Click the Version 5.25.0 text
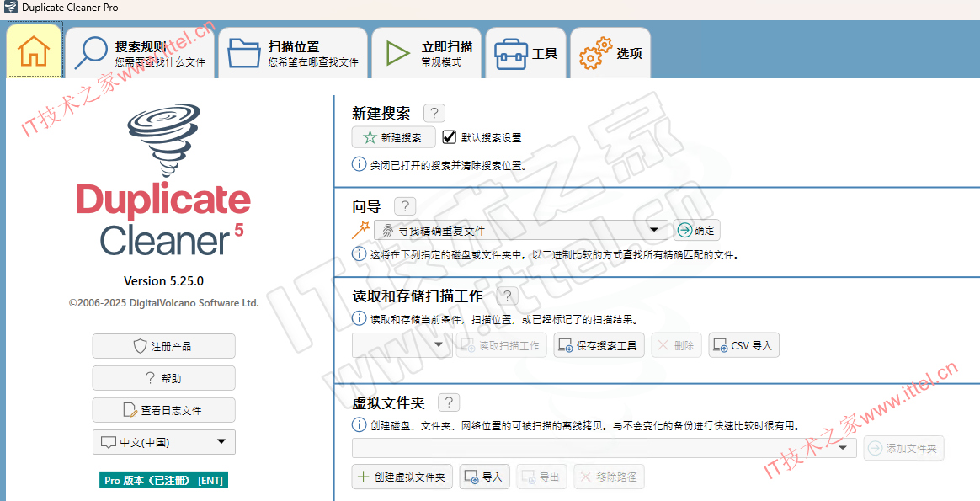This screenshot has height=501, width=980. [x=163, y=280]
